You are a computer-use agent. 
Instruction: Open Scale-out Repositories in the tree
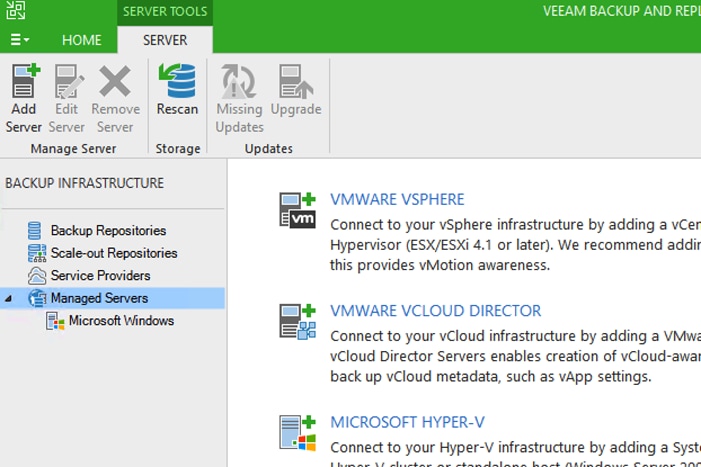point(114,253)
